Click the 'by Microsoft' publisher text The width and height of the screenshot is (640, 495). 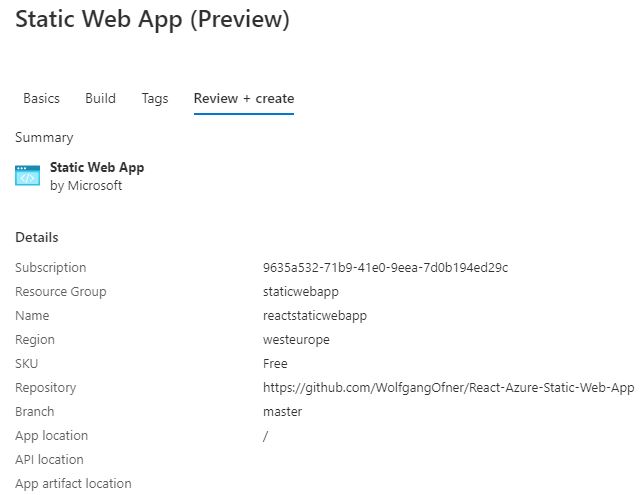tap(86, 186)
